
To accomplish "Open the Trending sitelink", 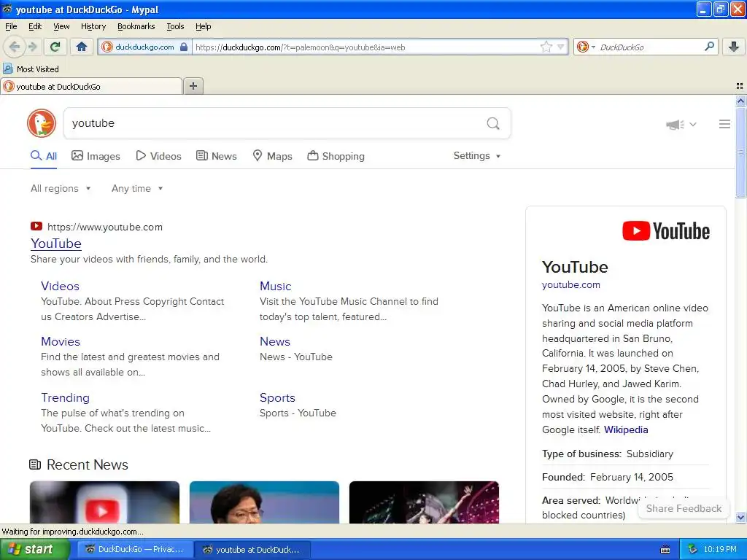I will (x=65, y=397).
